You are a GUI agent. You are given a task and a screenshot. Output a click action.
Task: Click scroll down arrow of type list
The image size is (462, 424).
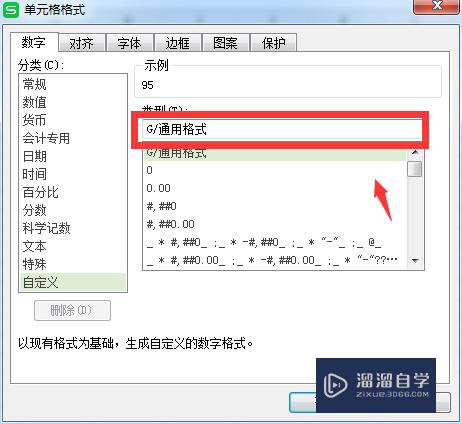coord(415,261)
